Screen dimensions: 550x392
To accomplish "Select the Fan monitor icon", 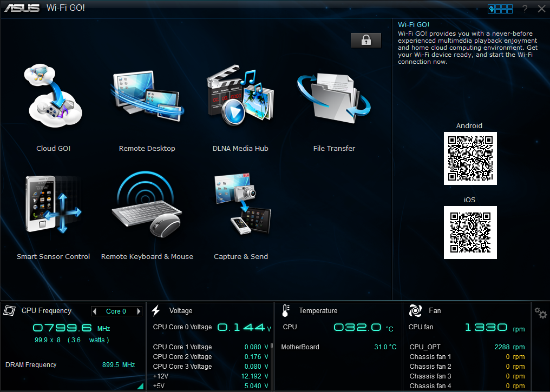I will tap(415, 310).
